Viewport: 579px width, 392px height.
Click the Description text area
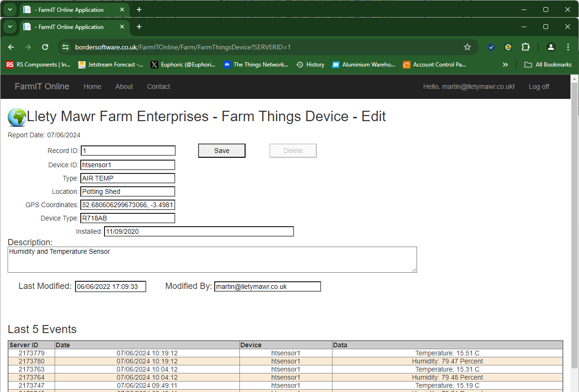212,259
